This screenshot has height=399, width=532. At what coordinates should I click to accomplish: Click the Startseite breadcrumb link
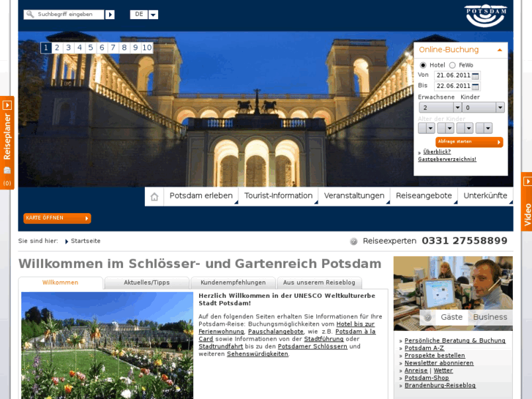[x=86, y=241]
